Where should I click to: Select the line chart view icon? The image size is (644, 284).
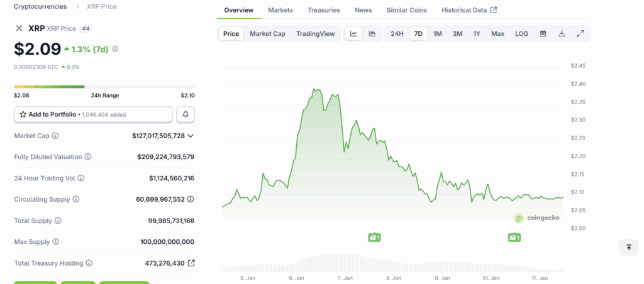(x=353, y=34)
